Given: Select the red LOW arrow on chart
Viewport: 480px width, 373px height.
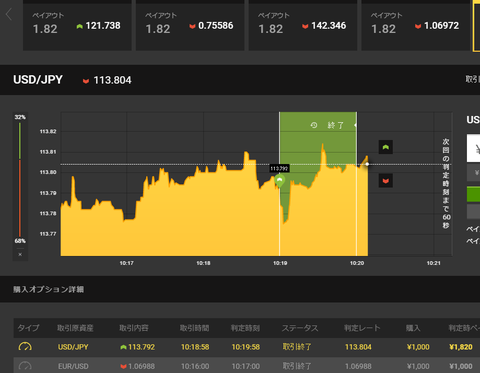Looking at the screenshot, I should pyautogui.click(x=386, y=181).
